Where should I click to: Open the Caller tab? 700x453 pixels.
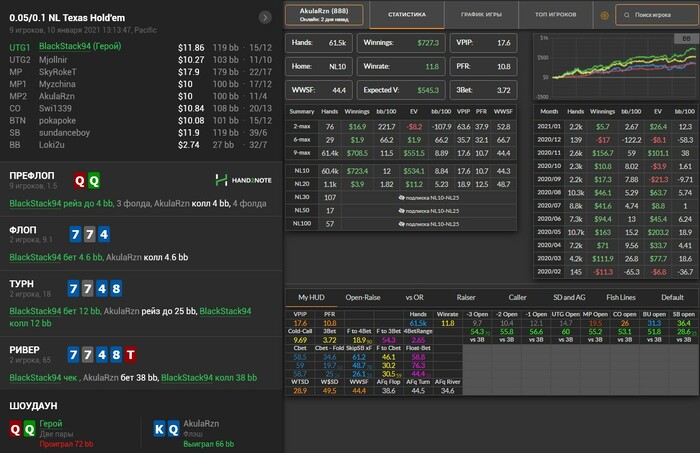point(517,297)
